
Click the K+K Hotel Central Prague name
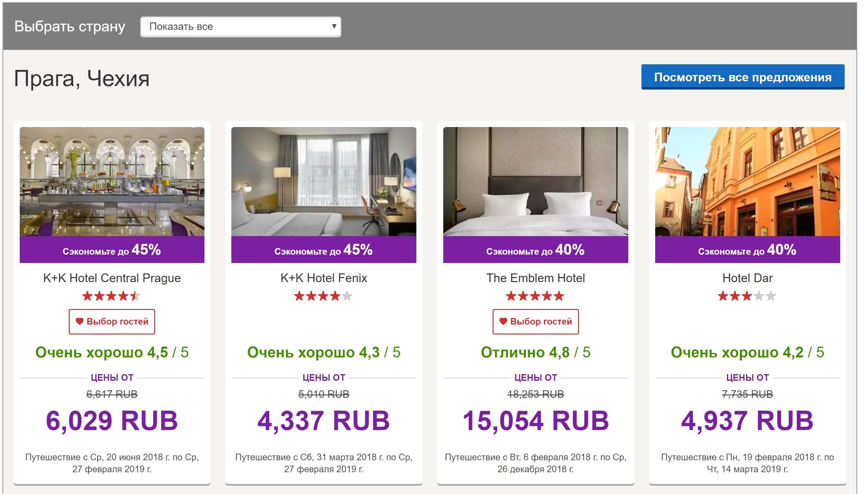tap(112, 278)
